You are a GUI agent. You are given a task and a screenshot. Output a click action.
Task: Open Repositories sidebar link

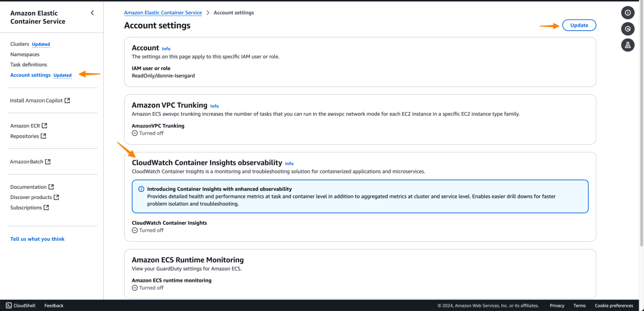tap(24, 136)
